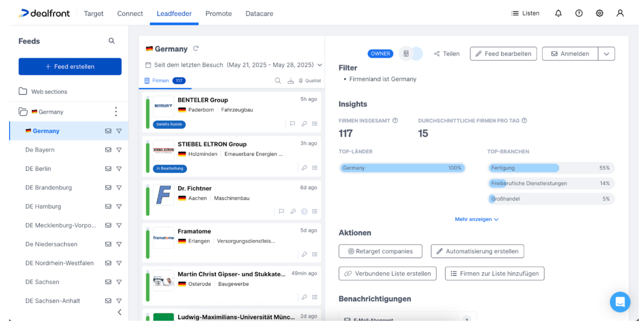The width and height of the screenshot is (644, 326).
Task: Click filter icon for DE Nordrhein-Westfalen
Action: [119, 263]
